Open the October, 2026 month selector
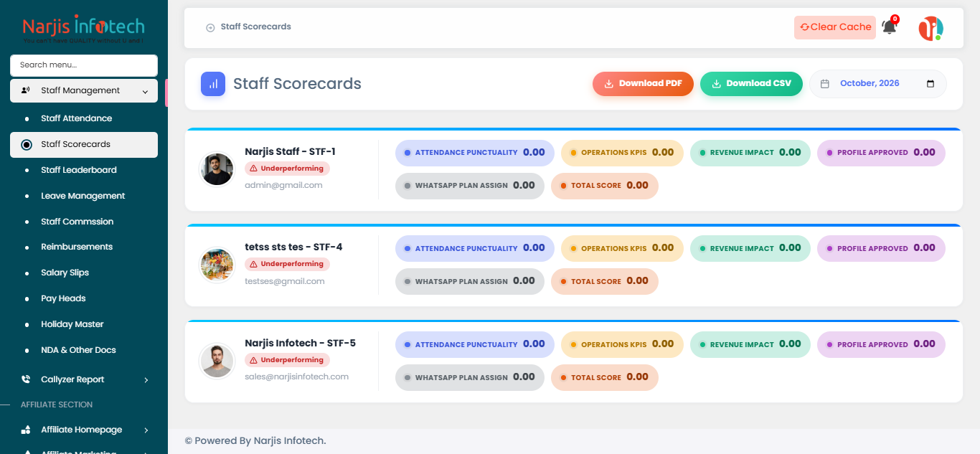 pyautogui.click(x=878, y=84)
